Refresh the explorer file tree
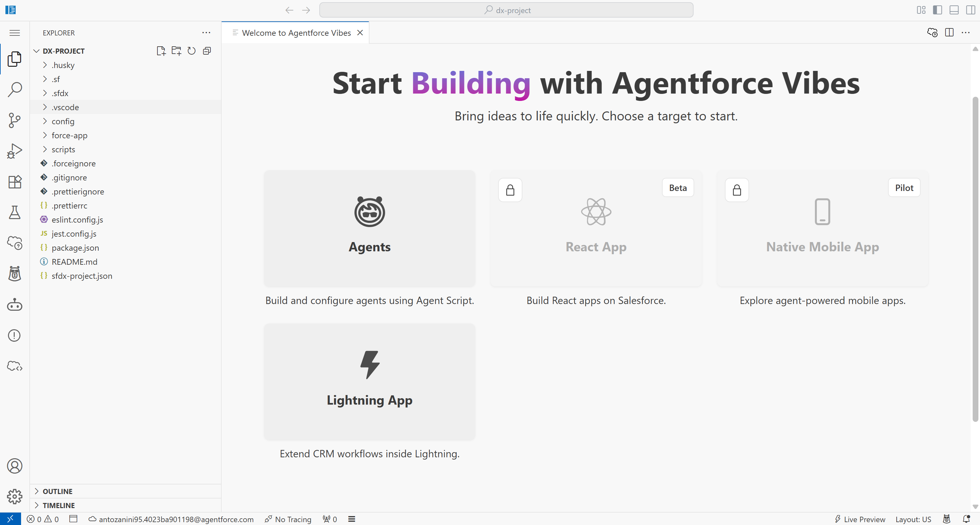980x525 pixels. click(x=191, y=51)
